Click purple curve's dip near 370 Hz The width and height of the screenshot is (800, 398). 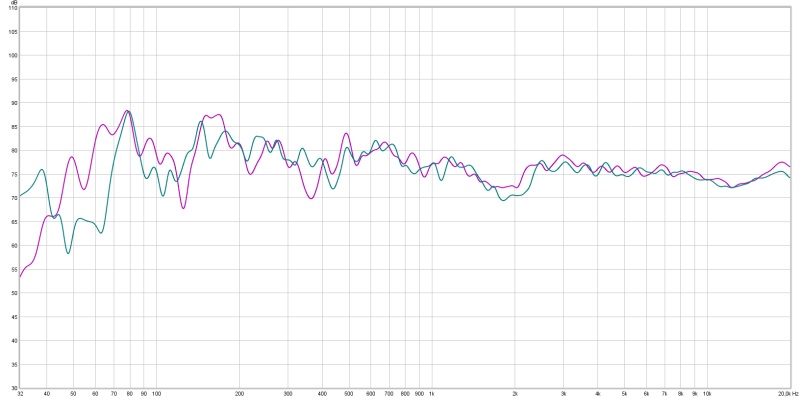pyautogui.click(x=311, y=198)
